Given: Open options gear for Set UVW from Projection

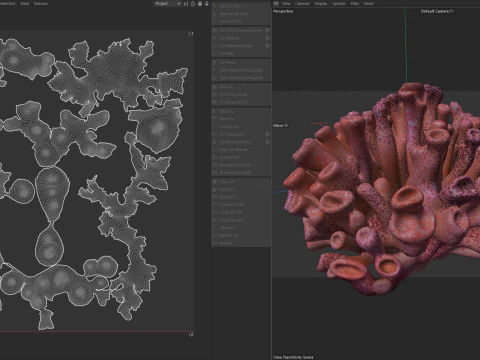Looking at the screenshot, I should point(267,30).
